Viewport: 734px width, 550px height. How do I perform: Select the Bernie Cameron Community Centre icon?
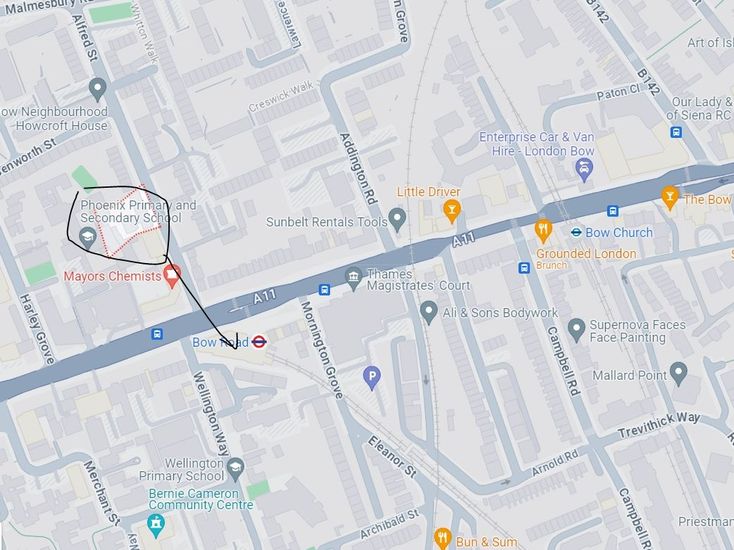155,526
